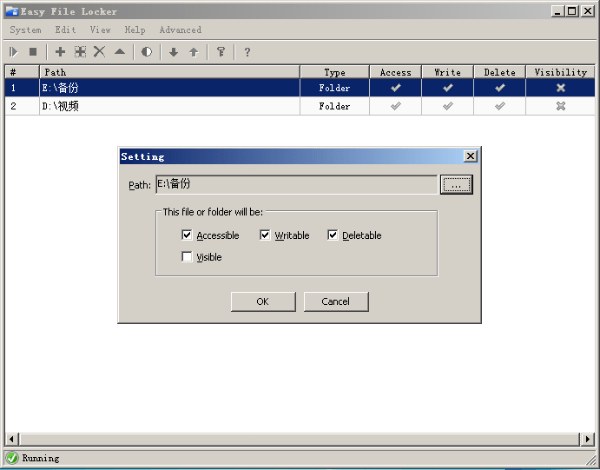Click the Visibility X mark for D:\视频

click(561, 106)
